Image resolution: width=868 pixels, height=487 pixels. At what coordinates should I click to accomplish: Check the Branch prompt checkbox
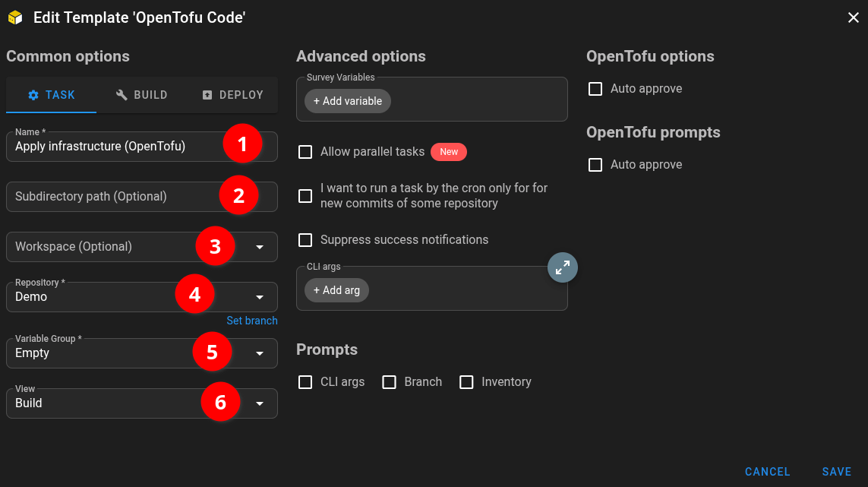389,382
